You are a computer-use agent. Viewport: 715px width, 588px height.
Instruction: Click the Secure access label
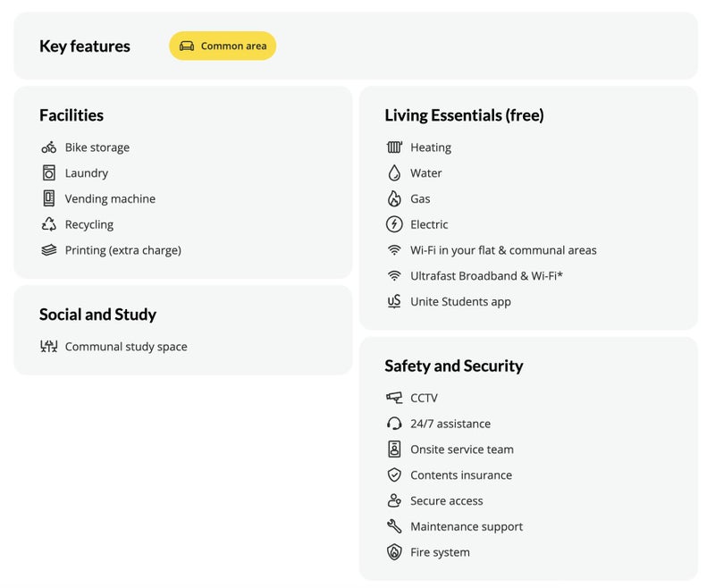(446, 501)
